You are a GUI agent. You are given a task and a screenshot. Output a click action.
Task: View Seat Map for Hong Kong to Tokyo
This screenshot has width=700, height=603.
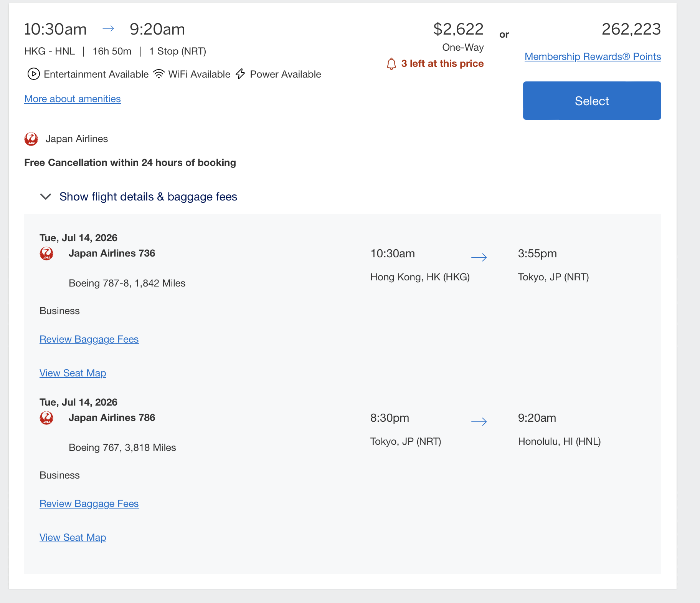click(x=73, y=373)
